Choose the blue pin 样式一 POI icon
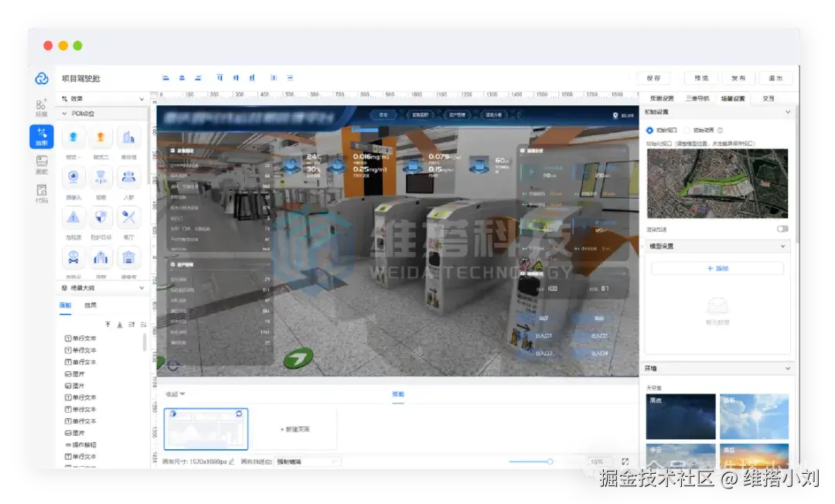This screenshot has width=835, height=504. point(73,138)
